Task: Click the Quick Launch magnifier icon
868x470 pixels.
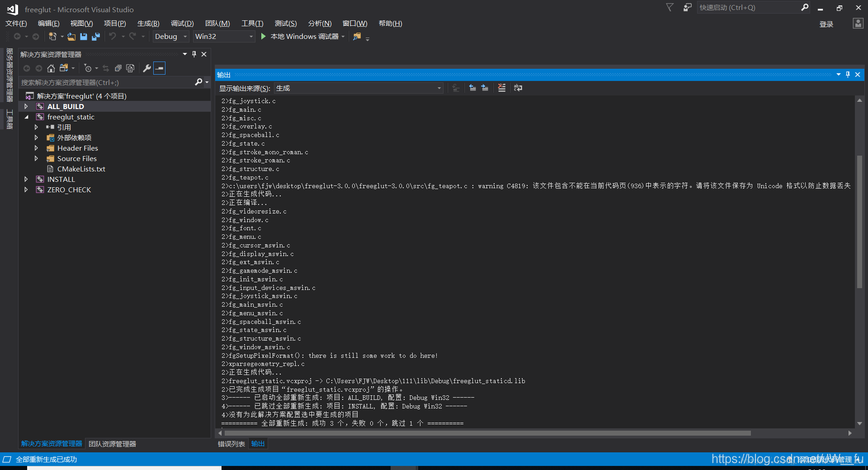Action: [805, 7]
